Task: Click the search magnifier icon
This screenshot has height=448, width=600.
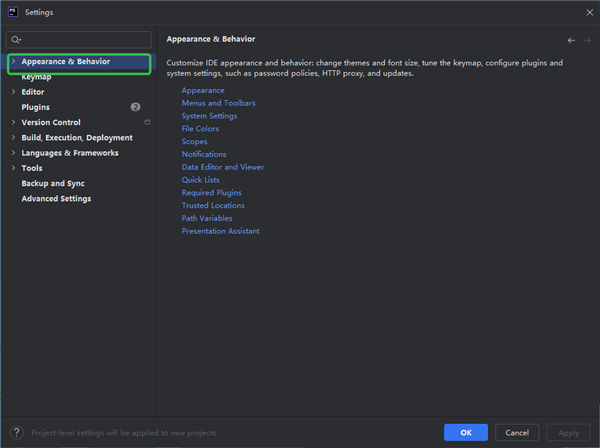Action: click(x=17, y=40)
